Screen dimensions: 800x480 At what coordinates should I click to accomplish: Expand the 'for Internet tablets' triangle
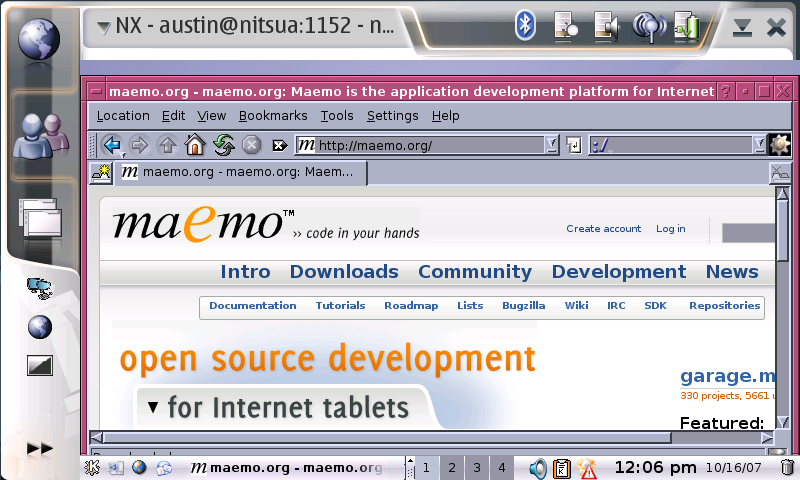tap(153, 407)
